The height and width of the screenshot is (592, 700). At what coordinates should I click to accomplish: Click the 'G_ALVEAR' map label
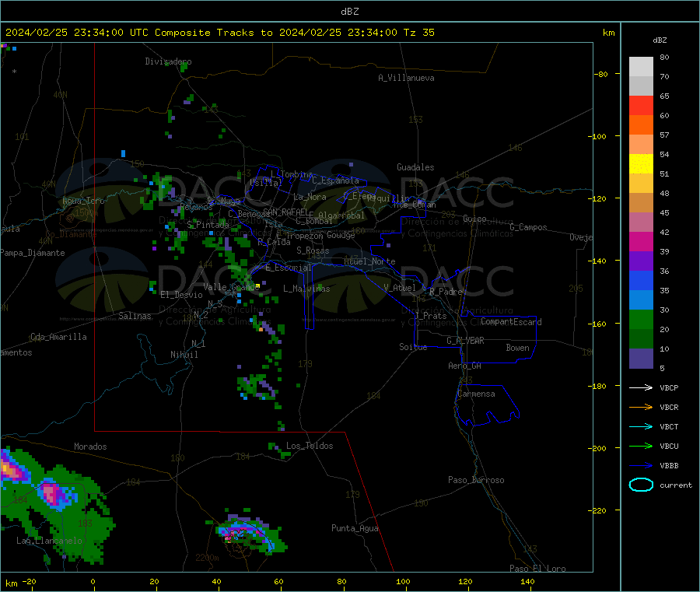coord(466,341)
